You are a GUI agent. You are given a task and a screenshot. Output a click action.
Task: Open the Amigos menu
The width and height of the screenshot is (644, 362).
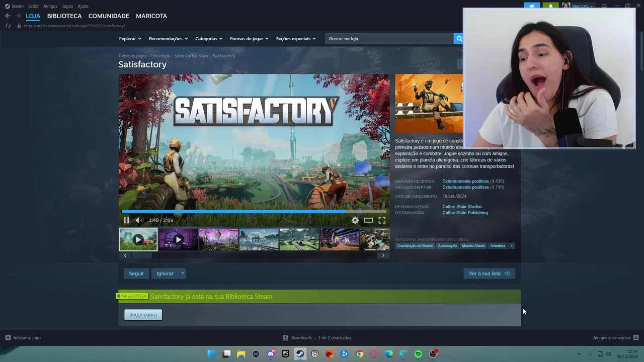click(50, 6)
